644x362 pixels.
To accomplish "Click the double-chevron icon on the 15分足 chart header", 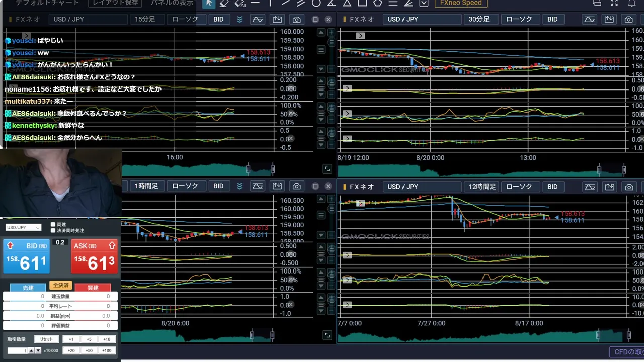I will (x=240, y=19).
